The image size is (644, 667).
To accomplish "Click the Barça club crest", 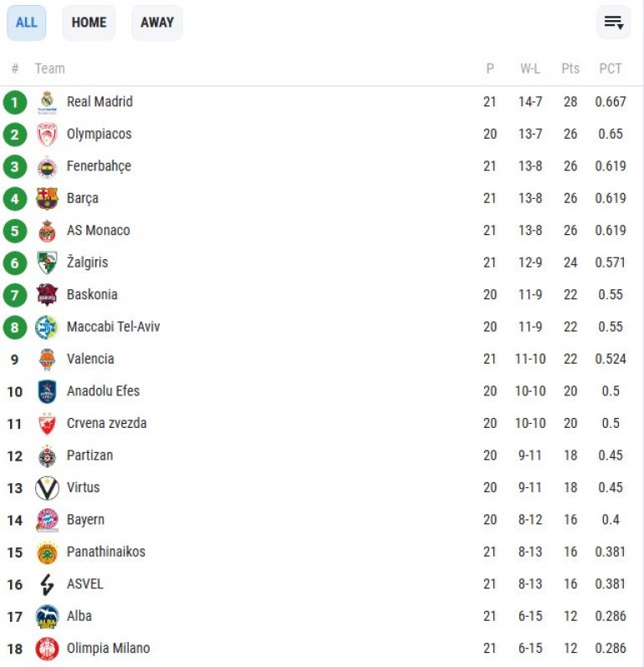I will coord(47,199).
